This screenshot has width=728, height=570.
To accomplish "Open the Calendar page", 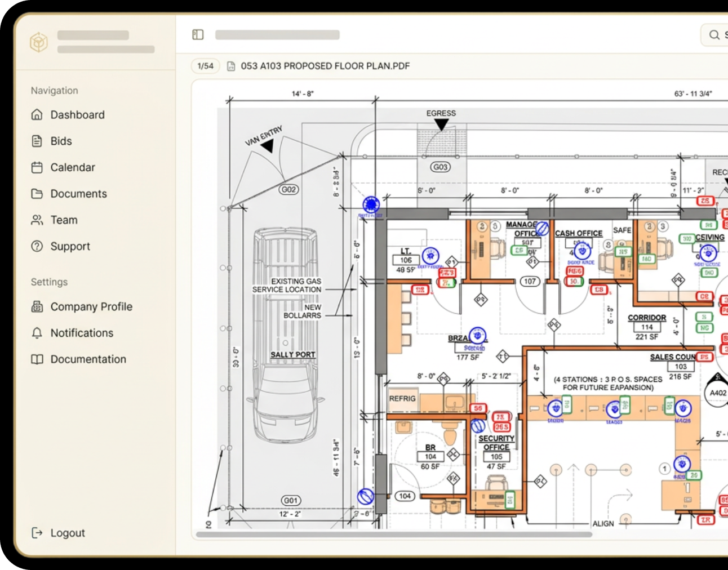I will (73, 167).
